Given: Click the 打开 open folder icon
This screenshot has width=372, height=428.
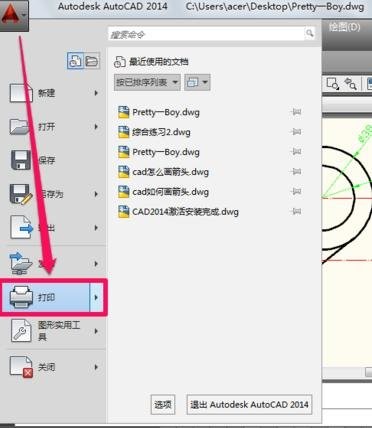Looking at the screenshot, I should pyautogui.click(x=21, y=127).
